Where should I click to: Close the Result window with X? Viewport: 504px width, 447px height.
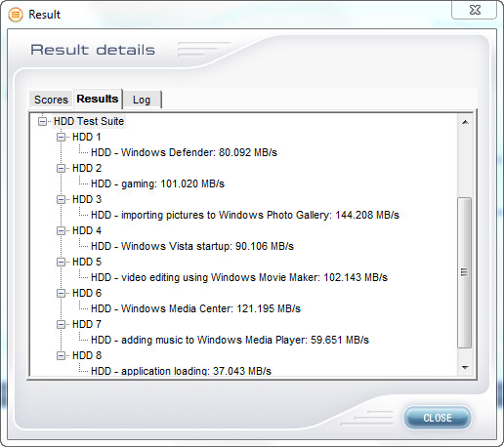tap(475, 10)
